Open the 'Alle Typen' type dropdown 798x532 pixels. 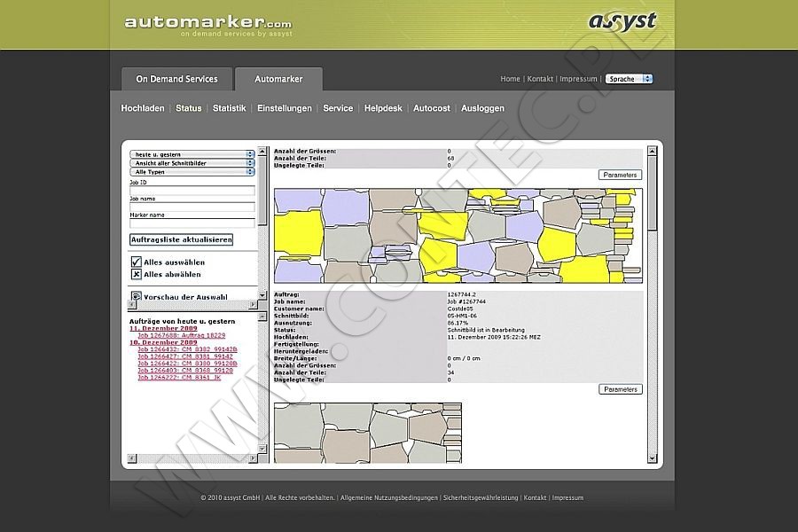coord(192,171)
